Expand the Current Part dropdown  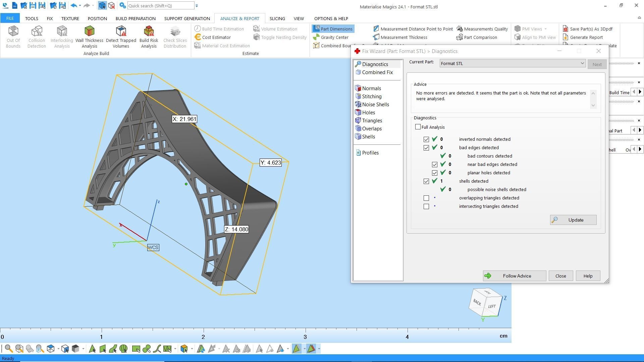click(x=582, y=63)
